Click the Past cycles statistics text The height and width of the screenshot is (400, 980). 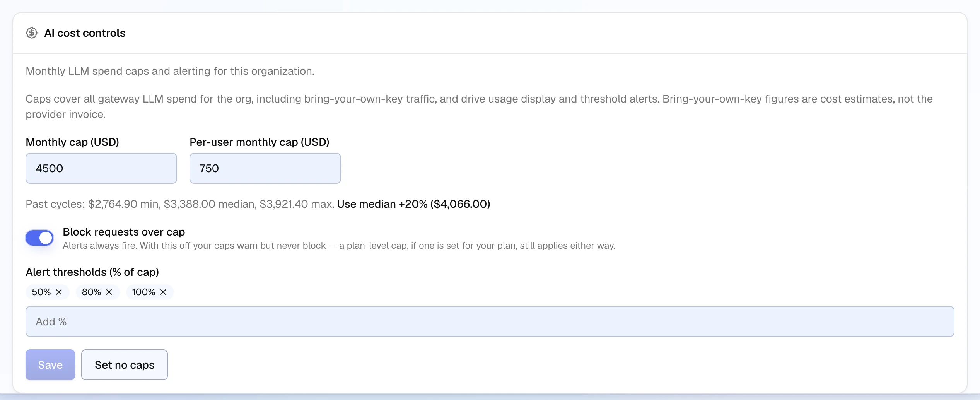[x=180, y=204]
